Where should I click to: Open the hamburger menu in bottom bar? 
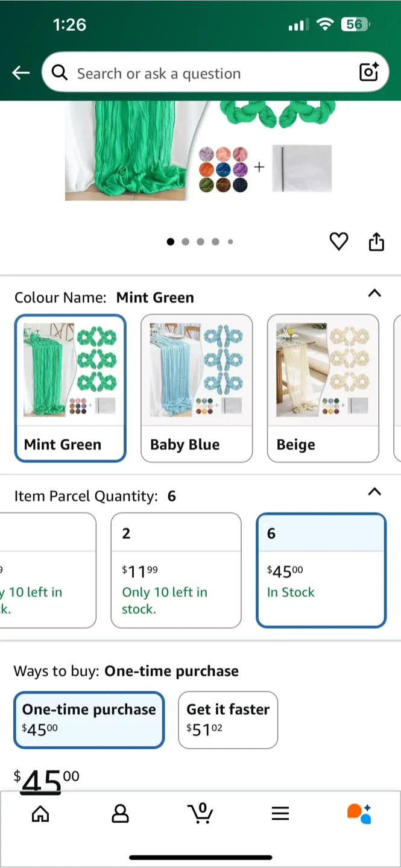[x=280, y=813]
